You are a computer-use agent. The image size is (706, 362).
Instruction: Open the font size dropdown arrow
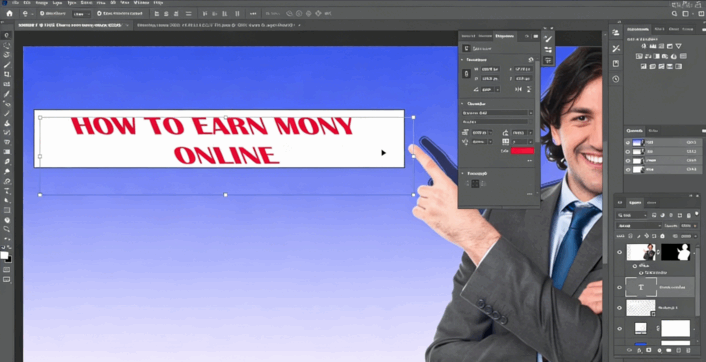click(490, 133)
